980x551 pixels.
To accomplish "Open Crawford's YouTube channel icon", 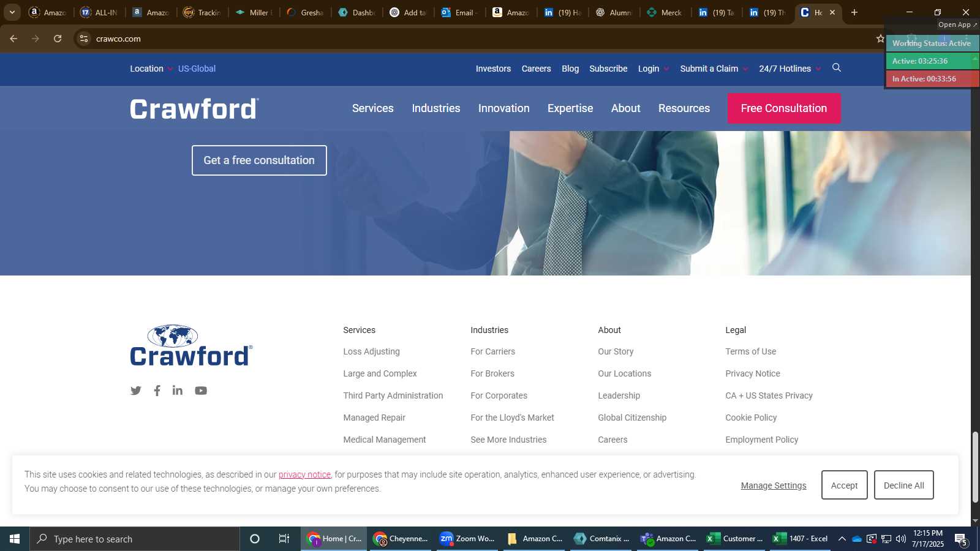I will point(201,391).
